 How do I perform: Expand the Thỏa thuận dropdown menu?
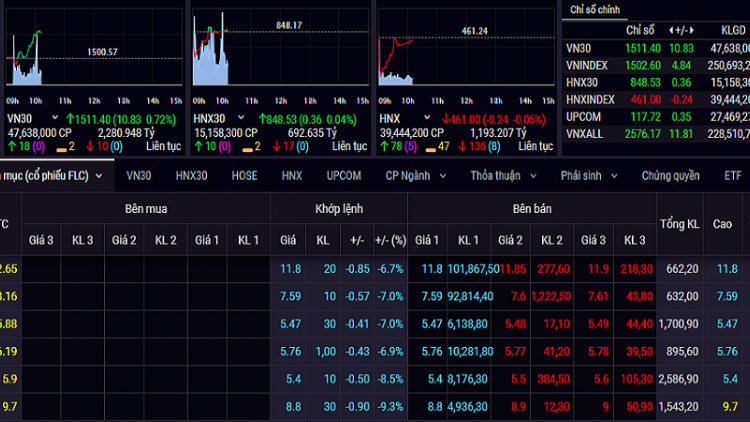click(x=531, y=176)
